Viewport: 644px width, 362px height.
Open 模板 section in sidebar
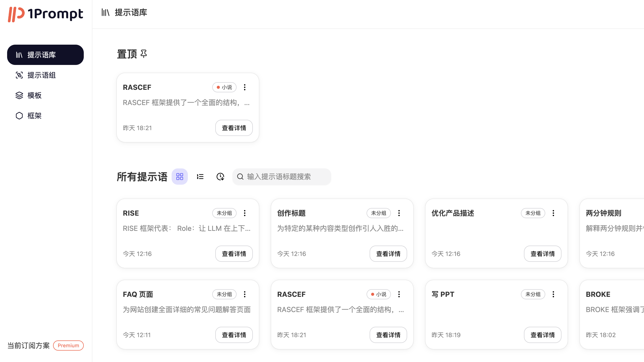point(34,95)
